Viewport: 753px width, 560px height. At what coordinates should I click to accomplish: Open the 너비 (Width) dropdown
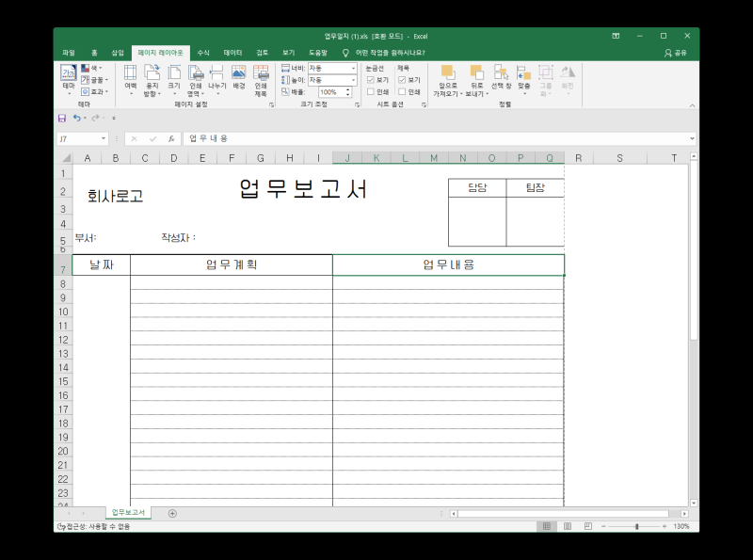tap(354, 68)
